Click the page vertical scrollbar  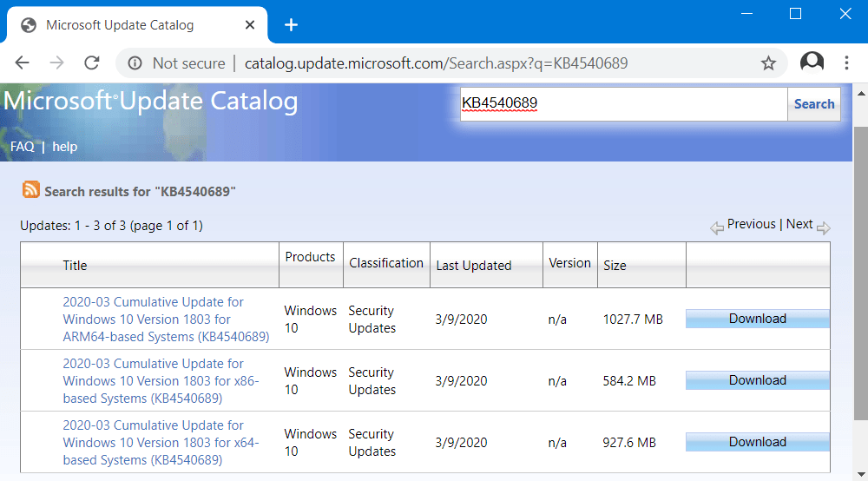pyautogui.click(x=861, y=273)
